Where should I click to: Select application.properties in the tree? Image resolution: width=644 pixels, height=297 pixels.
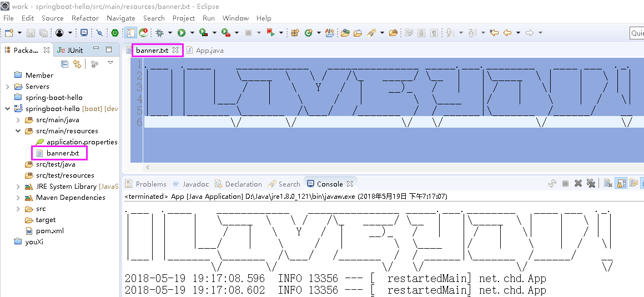tap(77, 142)
